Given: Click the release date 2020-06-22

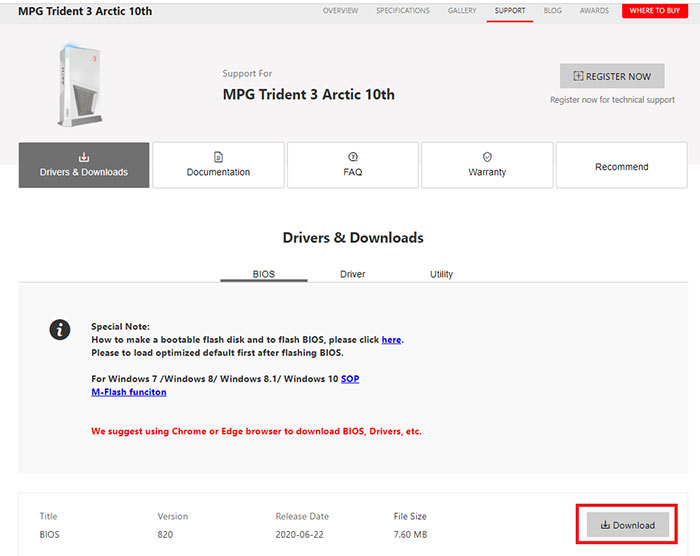Looking at the screenshot, I should (x=299, y=535).
